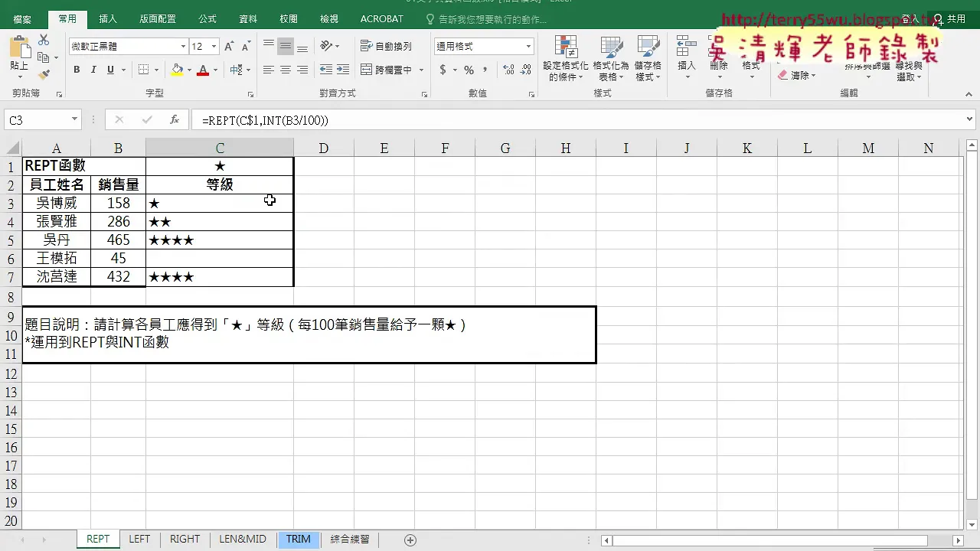
Task: Collapse the ribbon with caret
Action: (x=969, y=94)
